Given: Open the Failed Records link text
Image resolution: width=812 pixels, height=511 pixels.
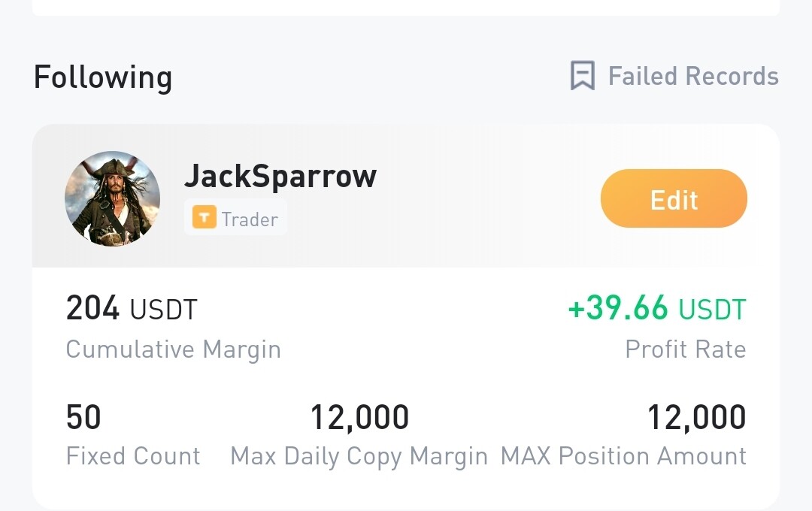Looking at the screenshot, I should click(693, 76).
